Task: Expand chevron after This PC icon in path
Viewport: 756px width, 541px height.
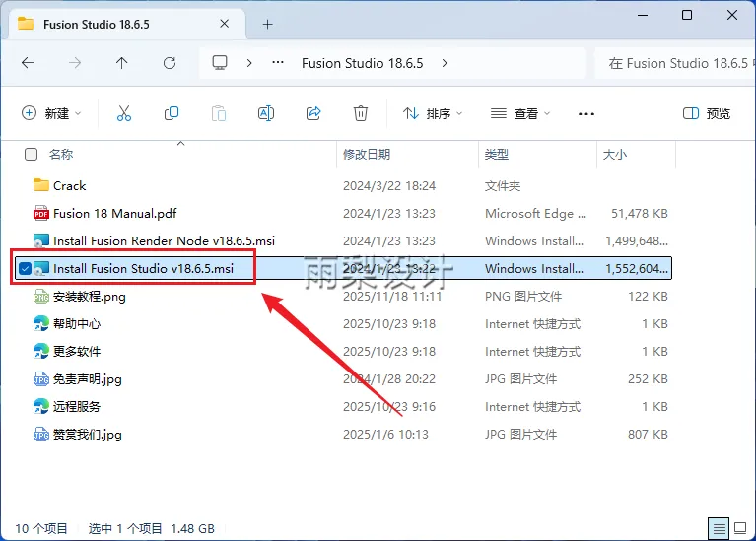Action: point(249,63)
